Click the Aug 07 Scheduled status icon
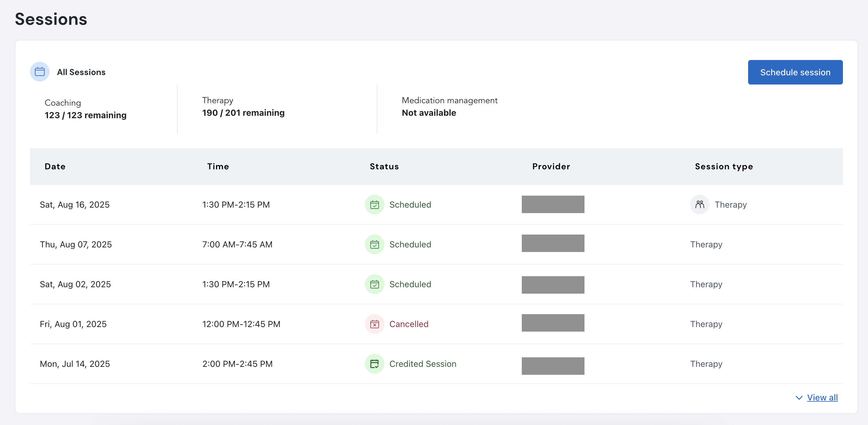The image size is (868, 425). click(x=374, y=245)
